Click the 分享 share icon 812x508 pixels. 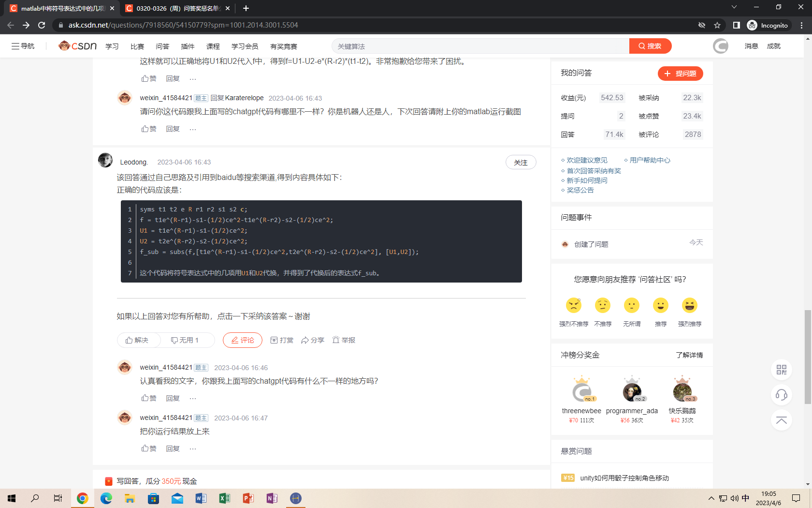click(313, 340)
